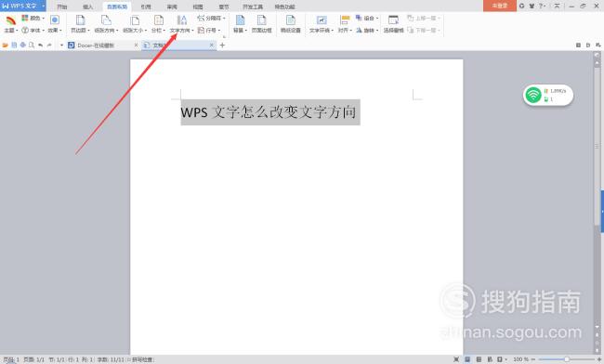Click the save quick-access icon
Viewport: 604px width, 364px height.
tap(14, 45)
